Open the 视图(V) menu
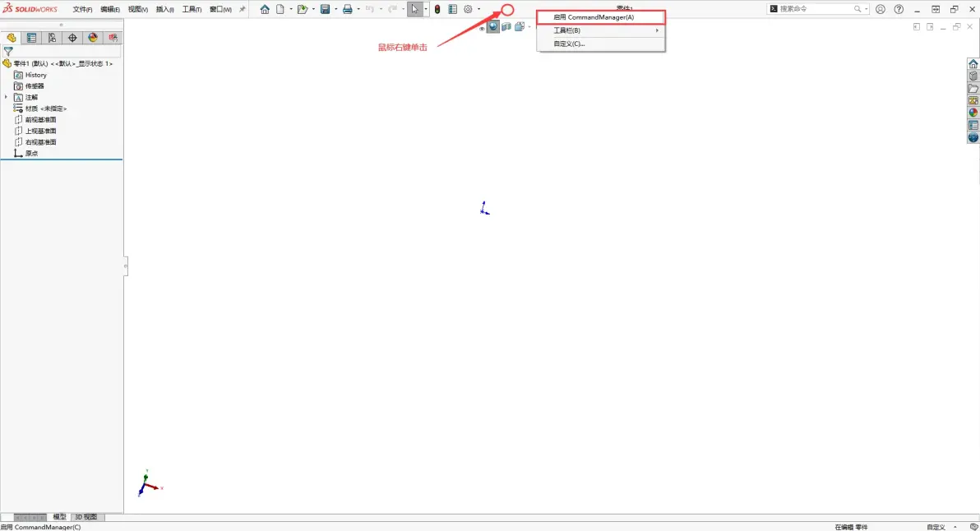Image resolution: width=980 pixels, height=531 pixels. tap(137, 9)
